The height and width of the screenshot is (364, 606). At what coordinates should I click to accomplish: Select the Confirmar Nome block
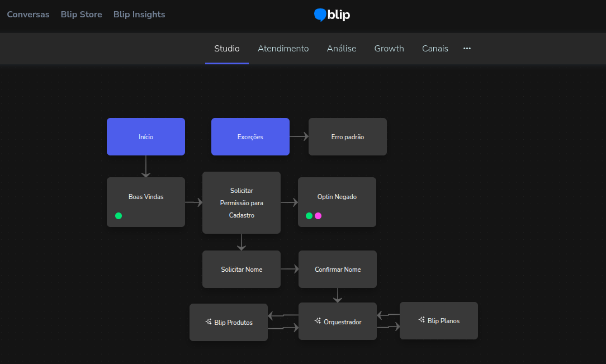(338, 269)
